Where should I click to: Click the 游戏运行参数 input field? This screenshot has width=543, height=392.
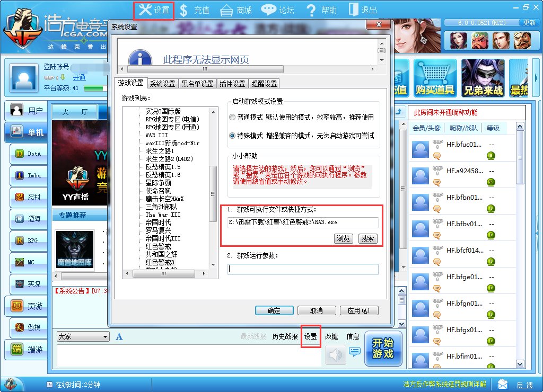point(303,269)
